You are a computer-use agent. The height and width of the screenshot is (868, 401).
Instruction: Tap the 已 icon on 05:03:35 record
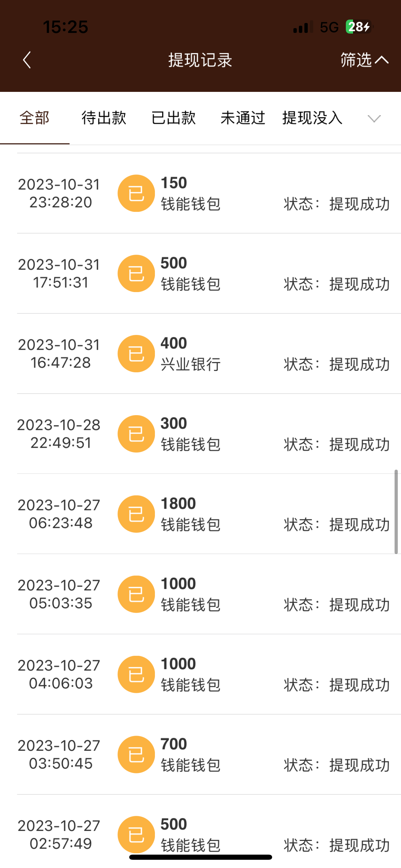pyautogui.click(x=136, y=594)
